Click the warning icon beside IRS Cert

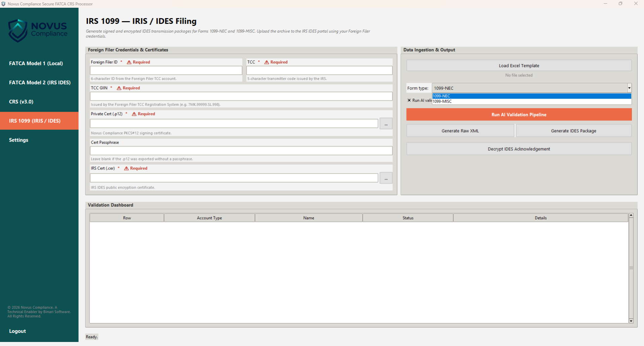point(126,168)
